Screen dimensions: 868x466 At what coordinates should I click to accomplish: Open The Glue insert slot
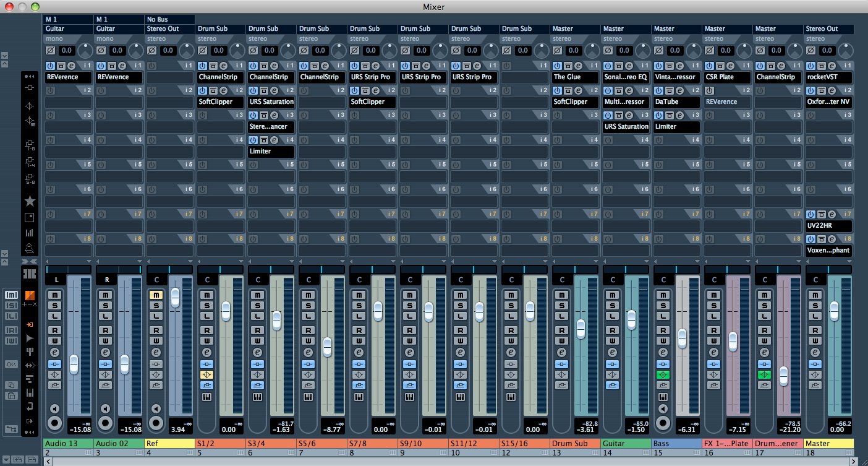576,77
